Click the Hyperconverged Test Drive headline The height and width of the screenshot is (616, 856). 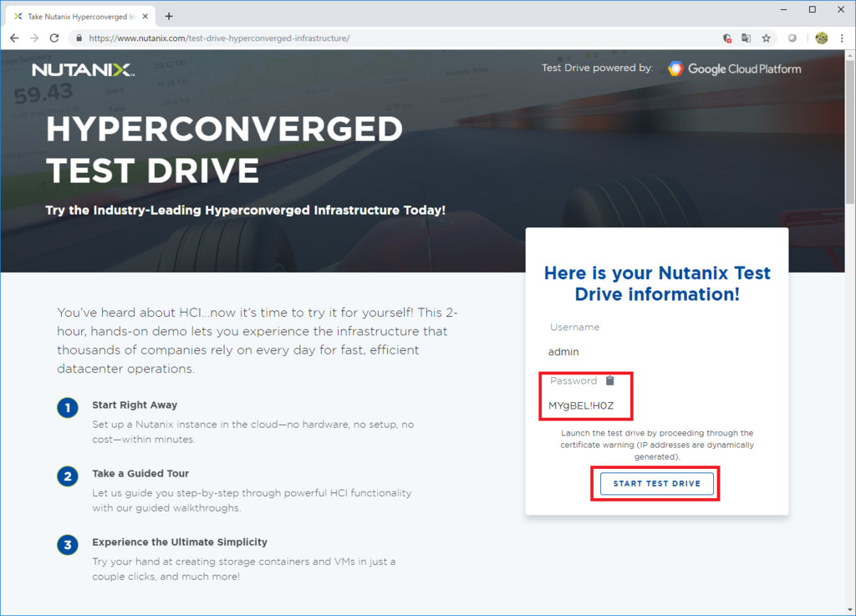[224, 150]
